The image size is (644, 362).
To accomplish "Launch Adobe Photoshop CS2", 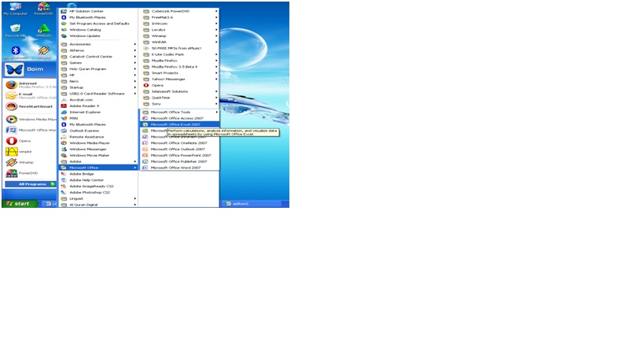I will click(x=98, y=192).
